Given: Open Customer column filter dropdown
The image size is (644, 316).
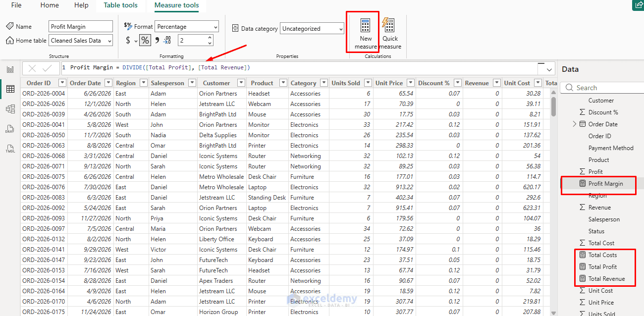Looking at the screenshot, I should pyautogui.click(x=241, y=83).
